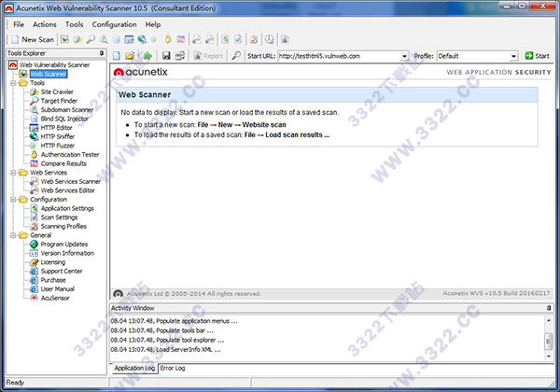This screenshot has width=560, height=392.
Task: Open Licensing in the General folder
Action: click(53, 262)
